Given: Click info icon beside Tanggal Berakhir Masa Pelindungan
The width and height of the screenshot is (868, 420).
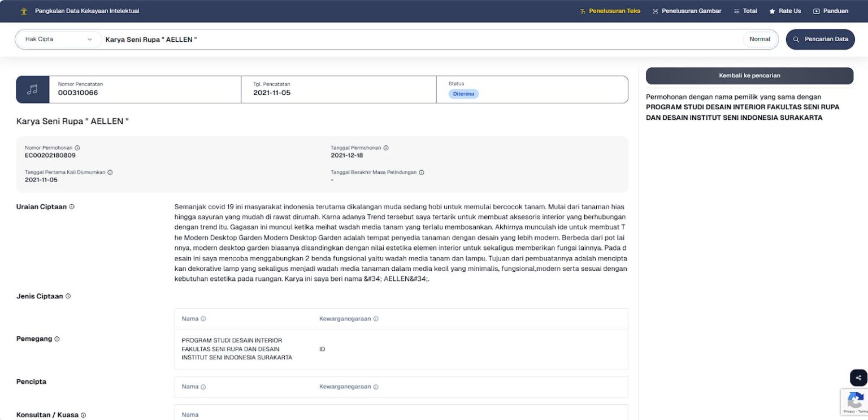Looking at the screenshot, I should [x=422, y=172].
